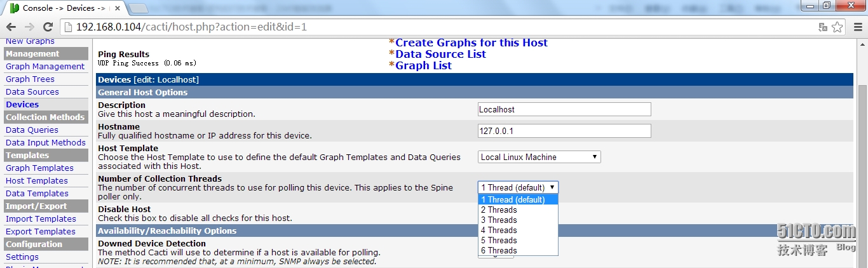Open Import Templates link

[41, 218]
